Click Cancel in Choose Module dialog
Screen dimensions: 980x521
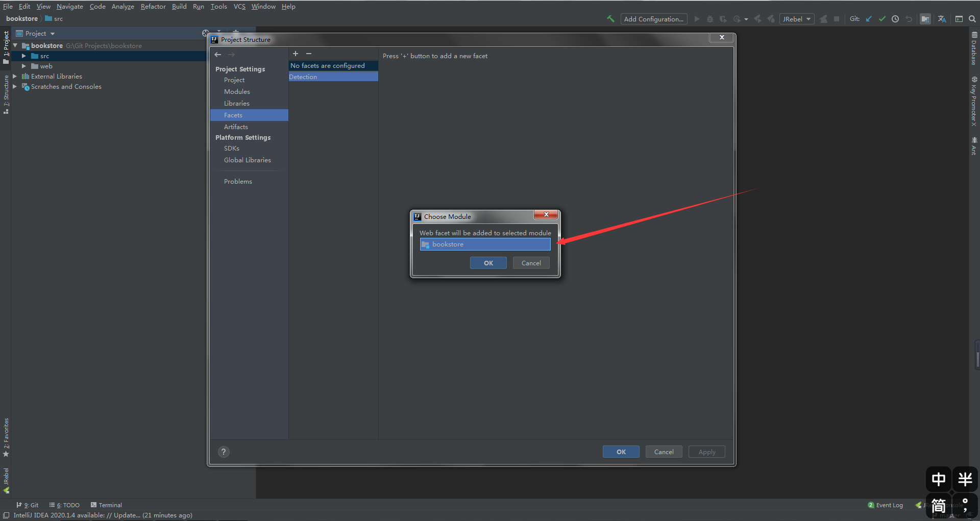point(531,263)
